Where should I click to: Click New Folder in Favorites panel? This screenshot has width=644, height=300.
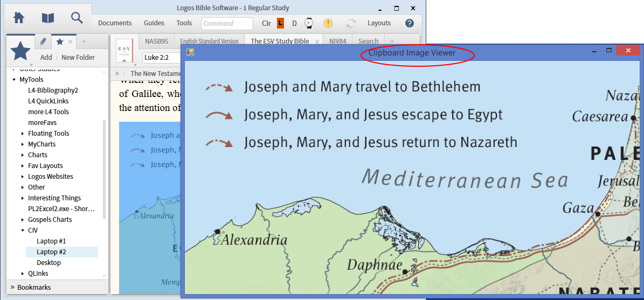click(78, 58)
